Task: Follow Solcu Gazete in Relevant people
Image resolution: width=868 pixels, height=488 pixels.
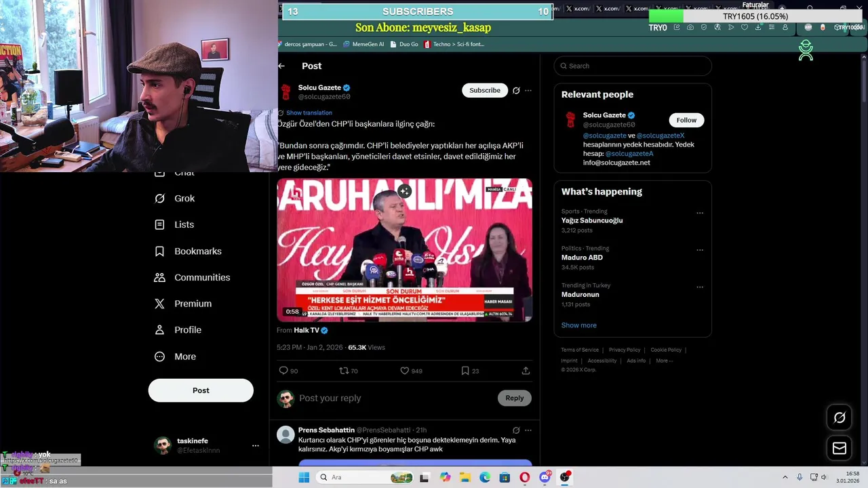Action: (x=686, y=120)
